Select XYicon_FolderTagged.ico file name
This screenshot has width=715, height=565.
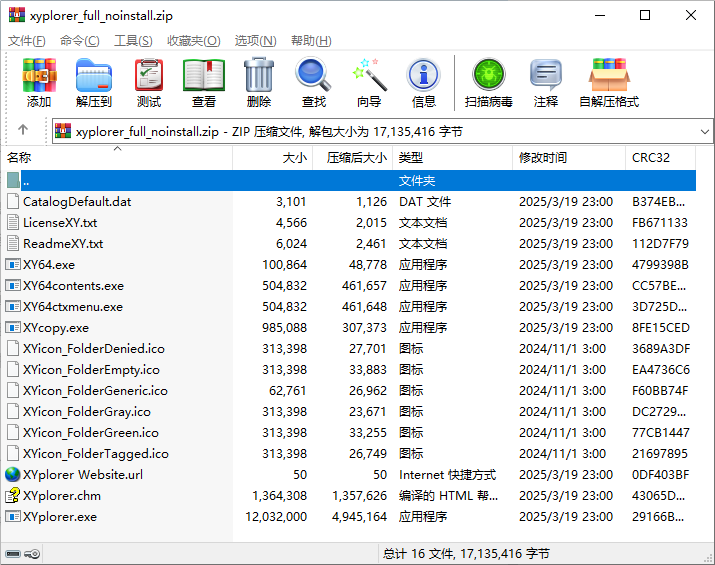(96, 454)
